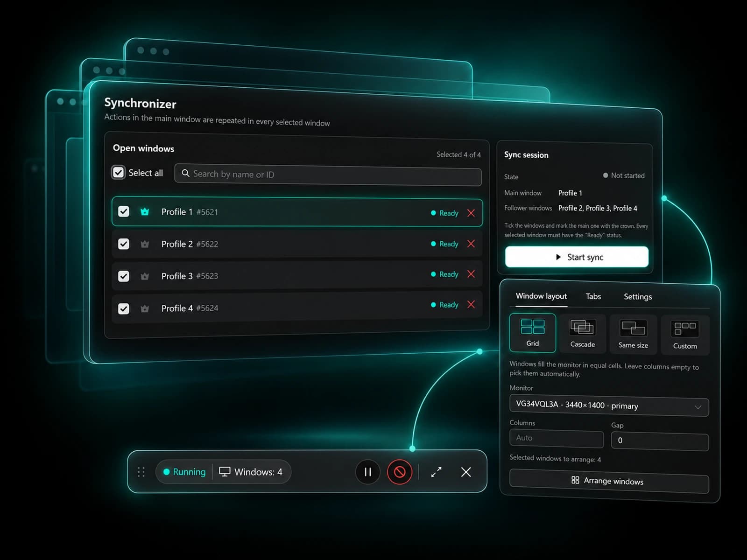
Task: Click the monitor icon beside Windows: 4
Action: (x=225, y=472)
